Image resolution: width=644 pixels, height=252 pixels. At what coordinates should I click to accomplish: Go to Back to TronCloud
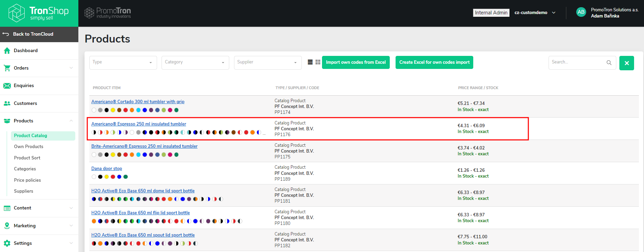[x=39, y=34]
